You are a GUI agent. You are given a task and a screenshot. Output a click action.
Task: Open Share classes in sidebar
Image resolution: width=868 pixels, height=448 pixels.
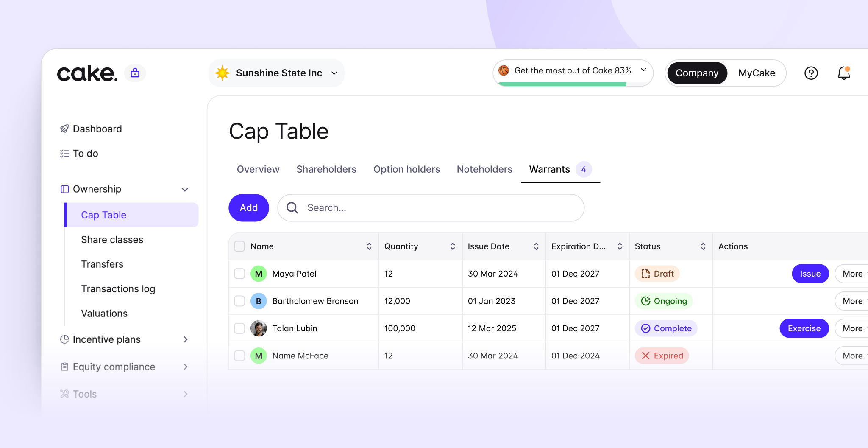pyautogui.click(x=112, y=240)
